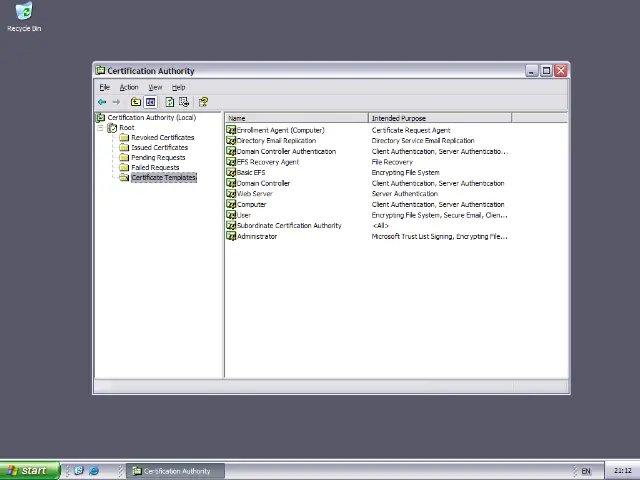Click the Directory Service Email Replication cell
This screenshot has height=480, width=640.
(423, 140)
